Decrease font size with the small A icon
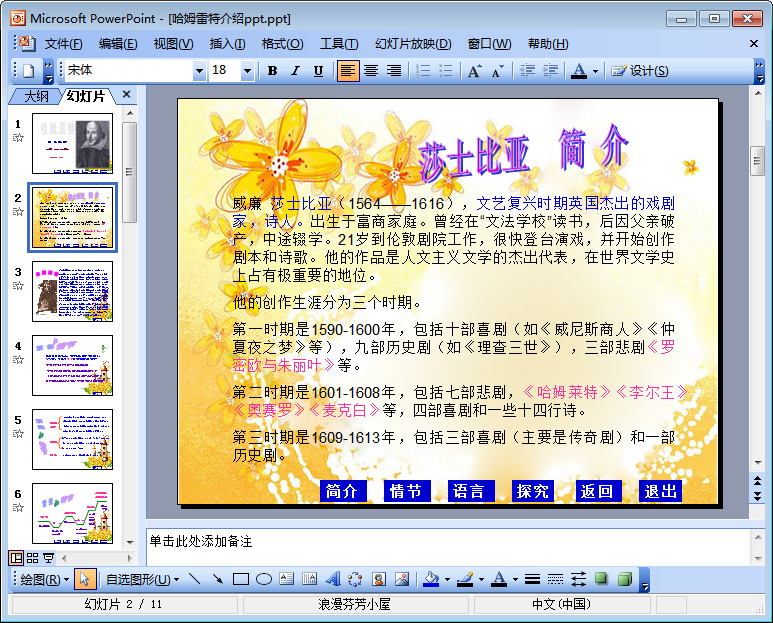The width and height of the screenshot is (773, 623). pyautogui.click(x=497, y=71)
